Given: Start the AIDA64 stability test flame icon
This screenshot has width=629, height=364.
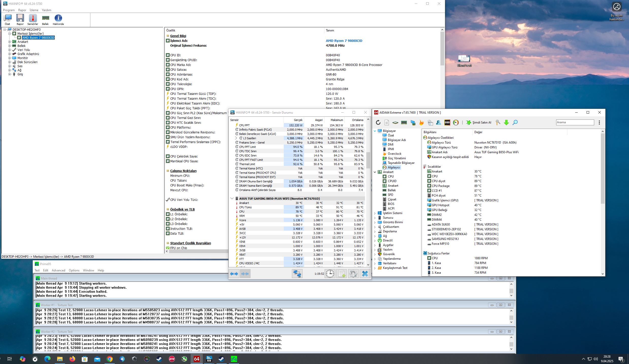Looking at the screenshot, I should (x=421, y=123).
